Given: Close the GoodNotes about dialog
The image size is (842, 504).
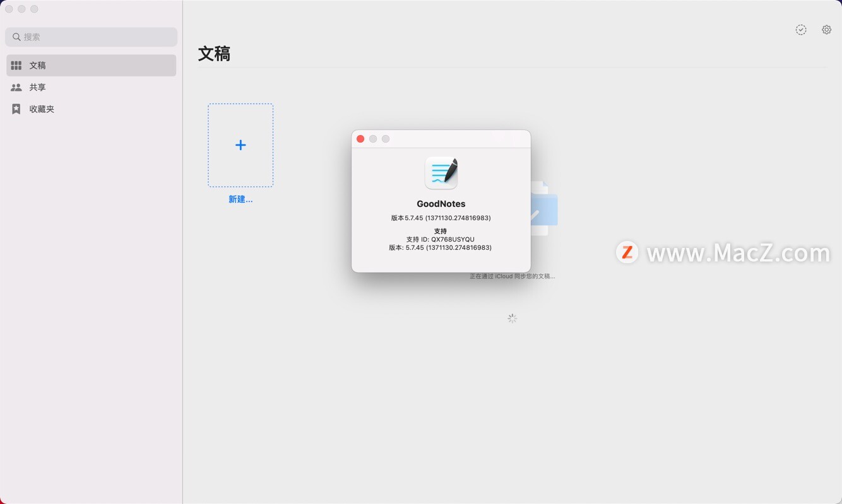Looking at the screenshot, I should click(x=360, y=139).
